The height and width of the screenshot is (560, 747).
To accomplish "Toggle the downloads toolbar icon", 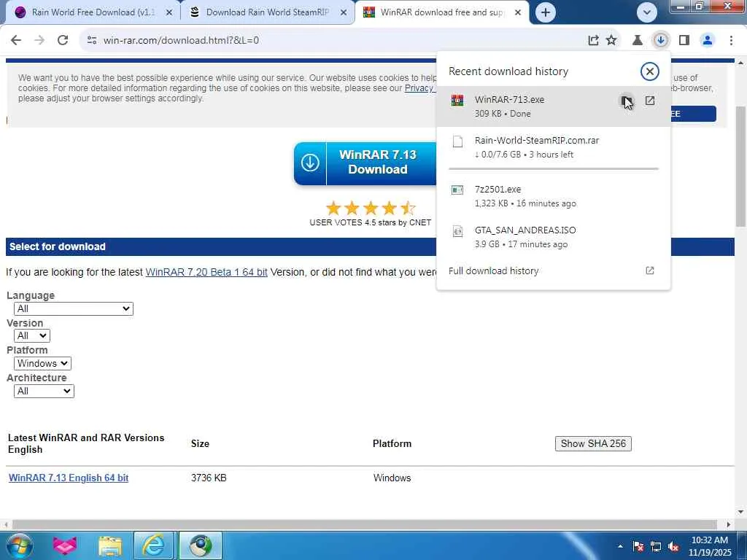I will coord(660,41).
